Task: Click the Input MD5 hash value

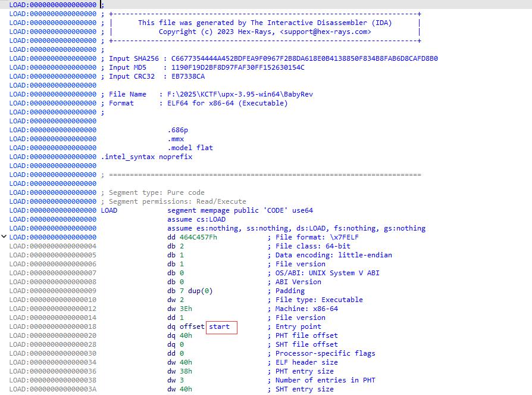Action: point(238,67)
